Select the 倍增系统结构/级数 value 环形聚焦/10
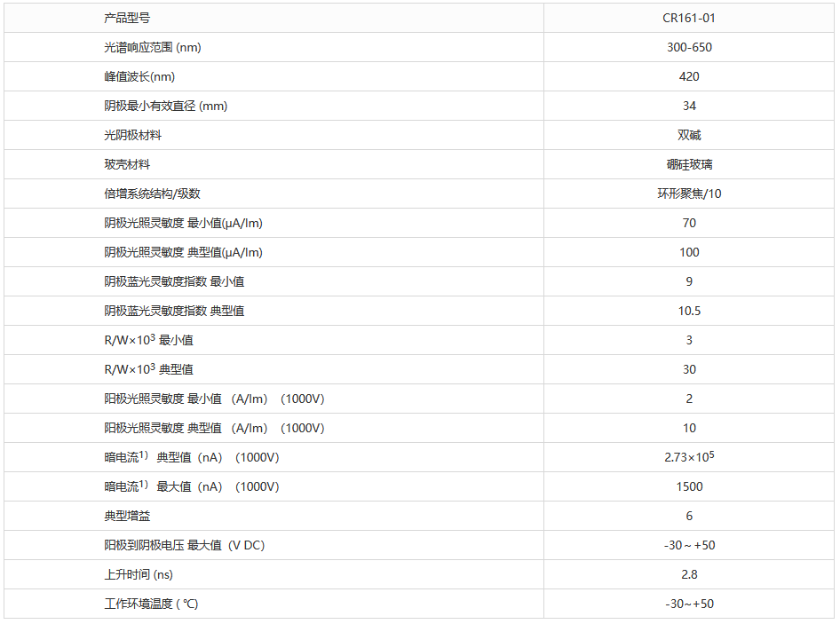The width and height of the screenshot is (840, 624). click(689, 194)
